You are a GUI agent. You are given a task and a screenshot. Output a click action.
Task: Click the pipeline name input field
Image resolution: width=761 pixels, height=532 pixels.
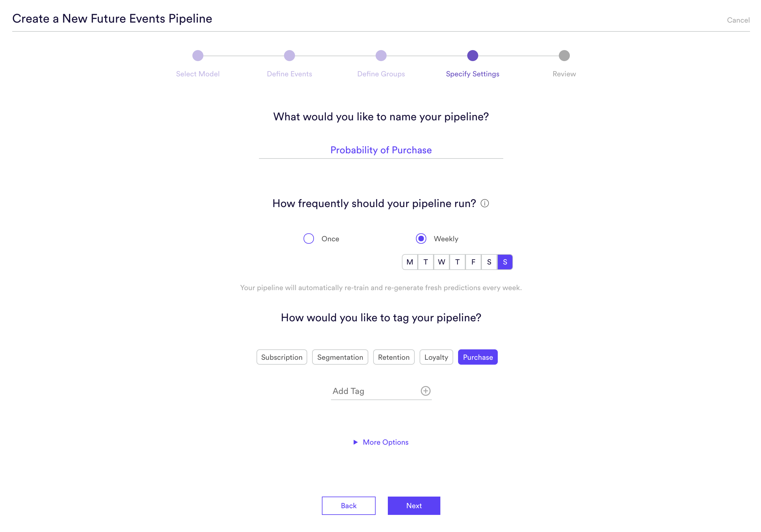click(381, 150)
